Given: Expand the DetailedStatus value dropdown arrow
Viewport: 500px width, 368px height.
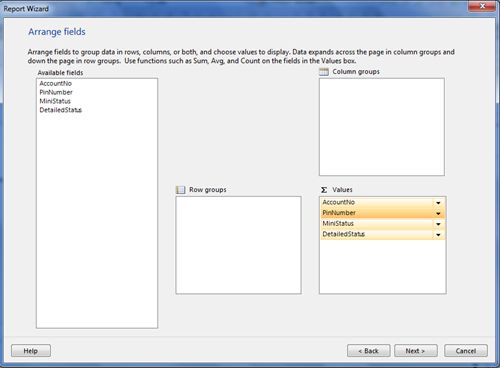Looking at the screenshot, I should pos(438,235).
